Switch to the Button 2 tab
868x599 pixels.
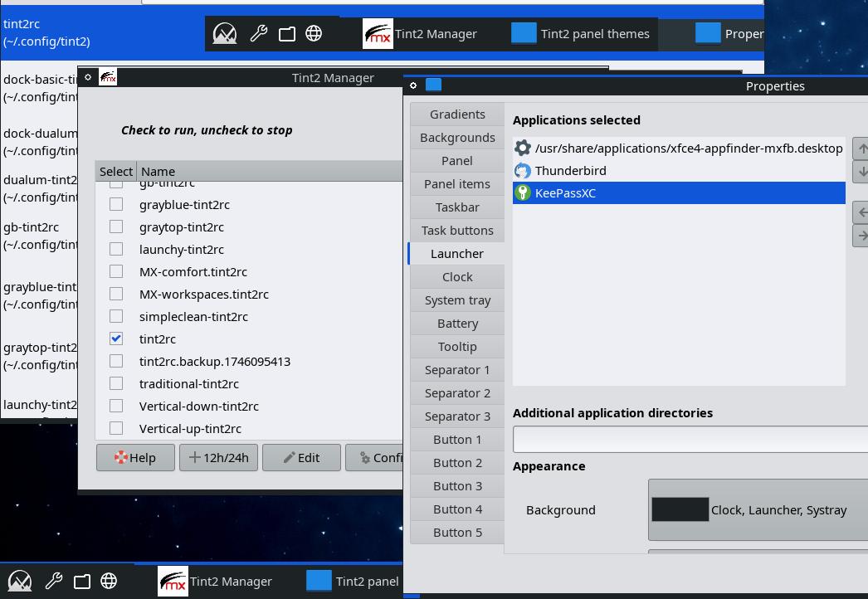tap(457, 463)
